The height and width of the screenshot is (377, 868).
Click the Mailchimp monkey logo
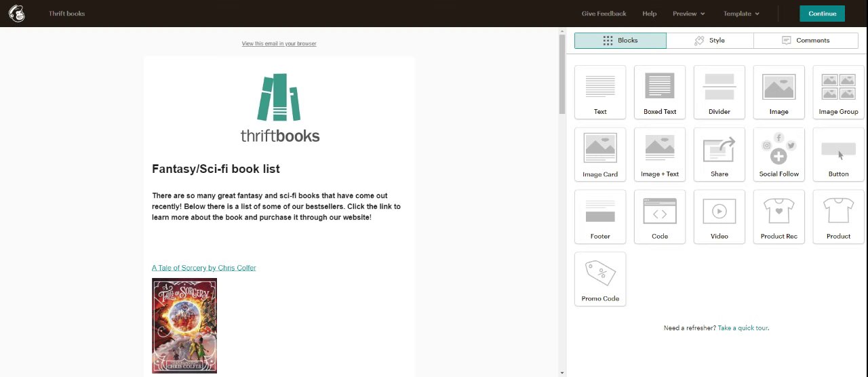[17, 14]
